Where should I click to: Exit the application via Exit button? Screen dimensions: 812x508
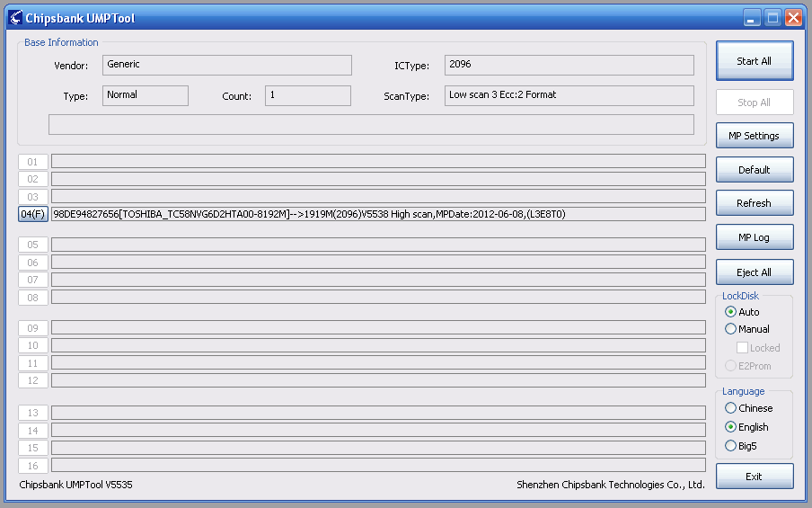coord(755,476)
